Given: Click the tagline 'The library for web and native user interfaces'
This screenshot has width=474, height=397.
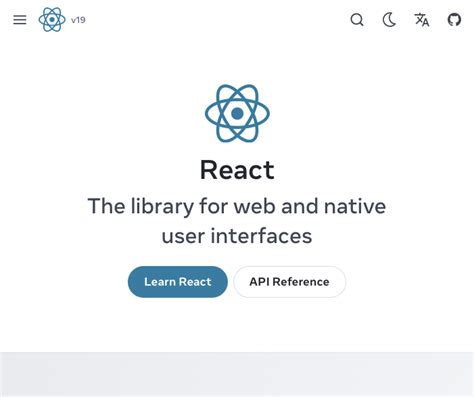Looking at the screenshot, I should click(237, 221).
